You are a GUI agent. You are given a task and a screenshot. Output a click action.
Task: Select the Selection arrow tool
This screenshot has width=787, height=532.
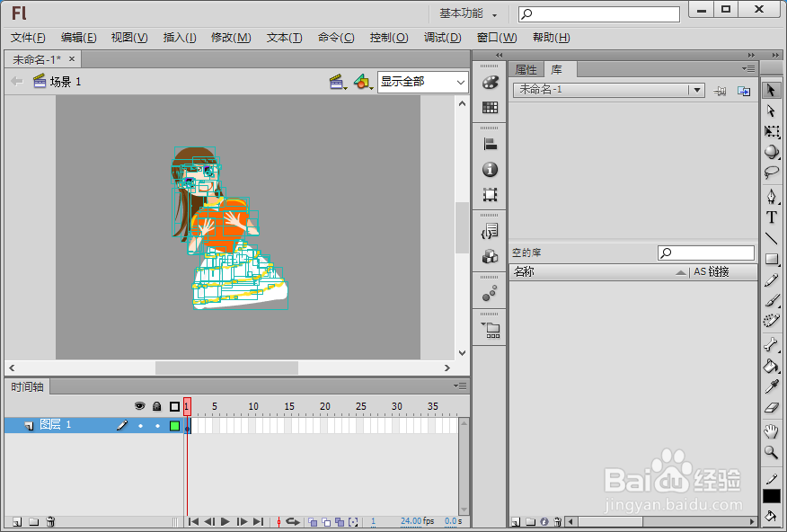click(x=772, y=91)
